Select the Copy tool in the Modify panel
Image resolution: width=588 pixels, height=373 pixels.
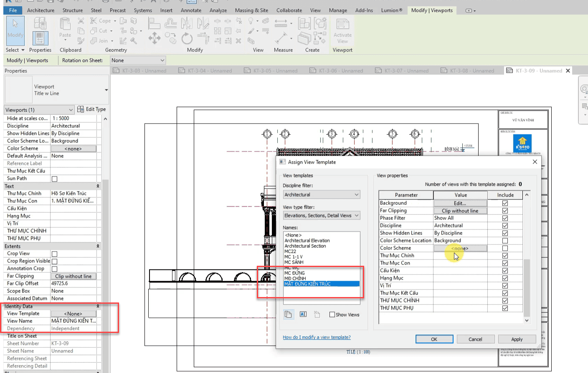point(171,38)
